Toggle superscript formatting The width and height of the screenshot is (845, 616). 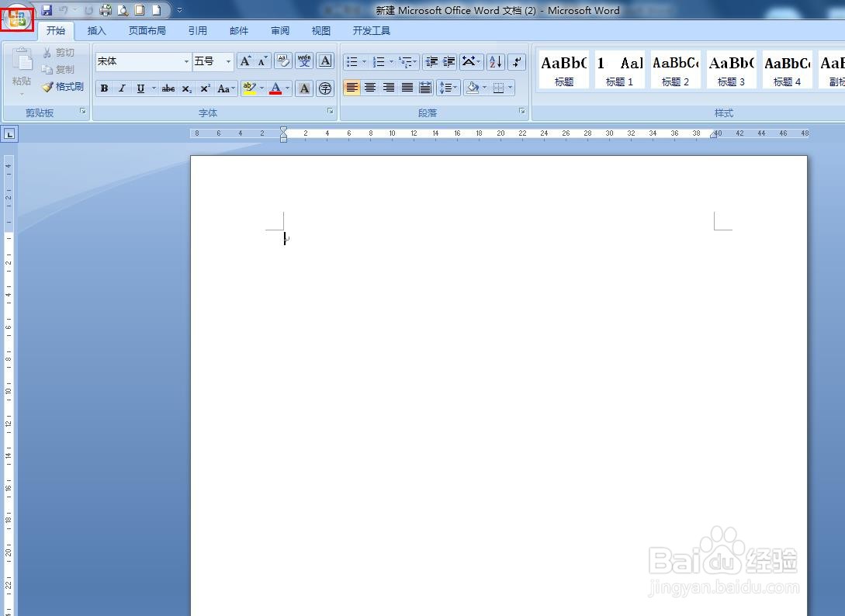(205, 88)
